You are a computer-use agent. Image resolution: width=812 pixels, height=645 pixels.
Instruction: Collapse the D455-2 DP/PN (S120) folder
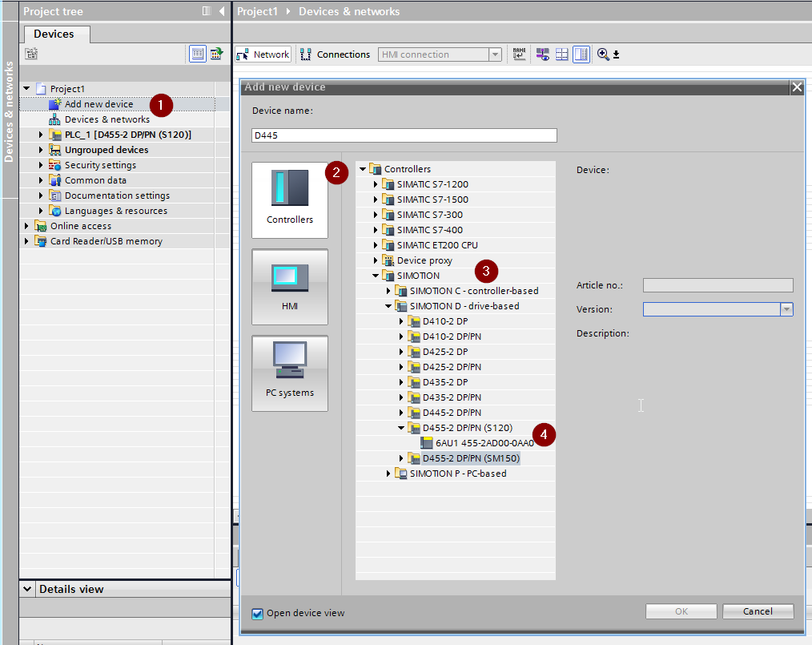pyautogui.click(x=401, y=428)
